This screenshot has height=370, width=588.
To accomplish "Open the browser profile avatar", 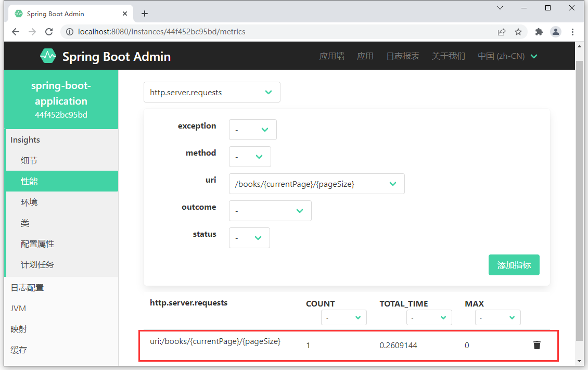I will [x=556, y=32].
